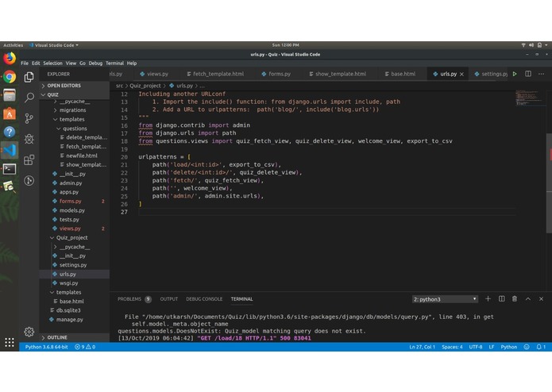Change indentation via Spaces: 4
The height and width of the screenshot is (392, 552).
[x=452, y=347]
